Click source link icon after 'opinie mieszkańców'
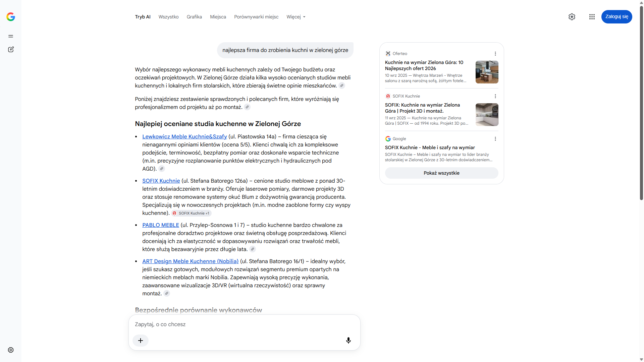The width and height of the screenshot is (644, 362). tap(342, 86)
